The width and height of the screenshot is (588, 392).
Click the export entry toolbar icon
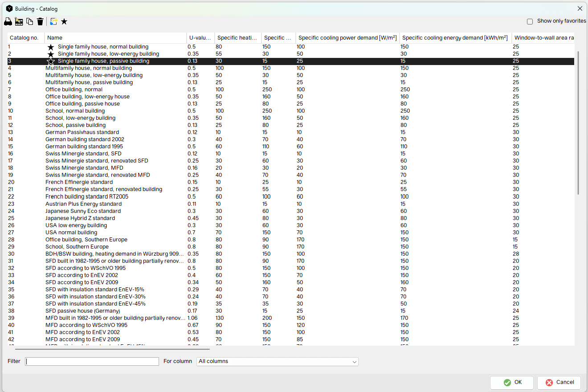pyautogui.click(x=53, y=21)
